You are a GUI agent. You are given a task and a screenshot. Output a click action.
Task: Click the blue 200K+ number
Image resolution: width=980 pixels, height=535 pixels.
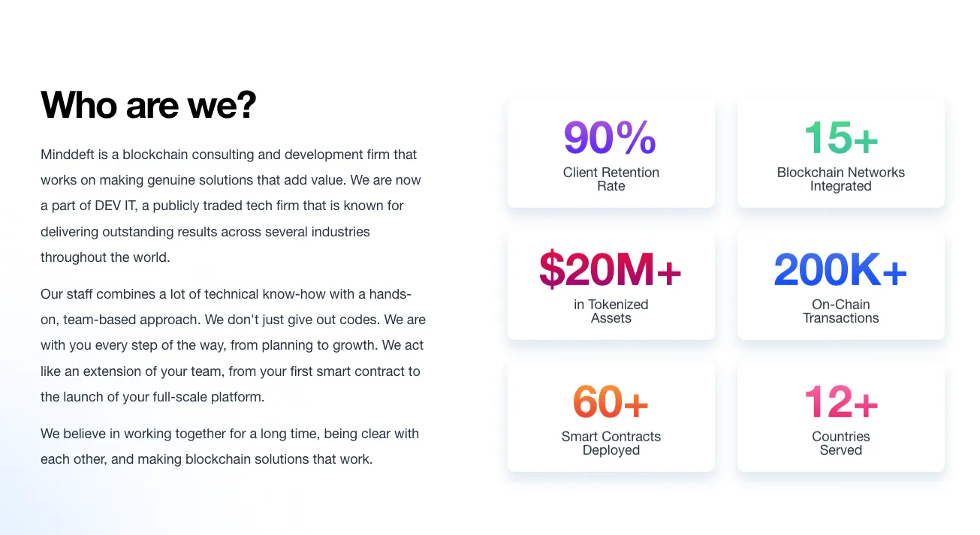(x=841, y=270)
